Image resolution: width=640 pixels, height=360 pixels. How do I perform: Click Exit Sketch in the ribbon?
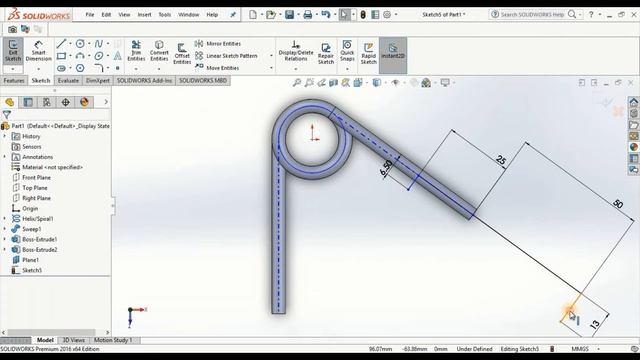pyautogui.click(x=13, y=51)
